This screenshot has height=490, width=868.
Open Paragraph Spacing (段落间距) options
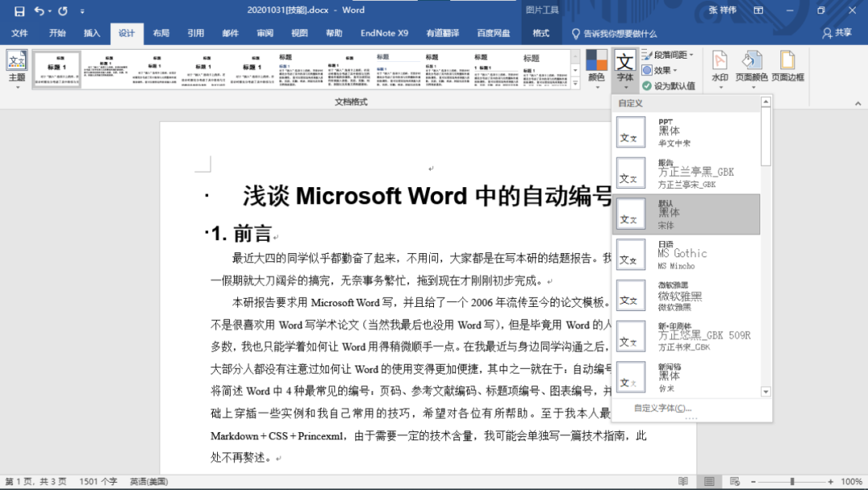tap(668, 55)
